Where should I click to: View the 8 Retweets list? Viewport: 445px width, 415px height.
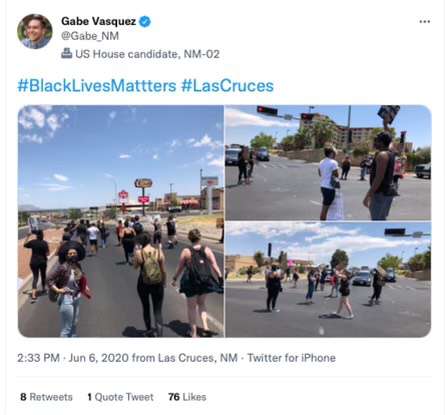tap(46, 397)
